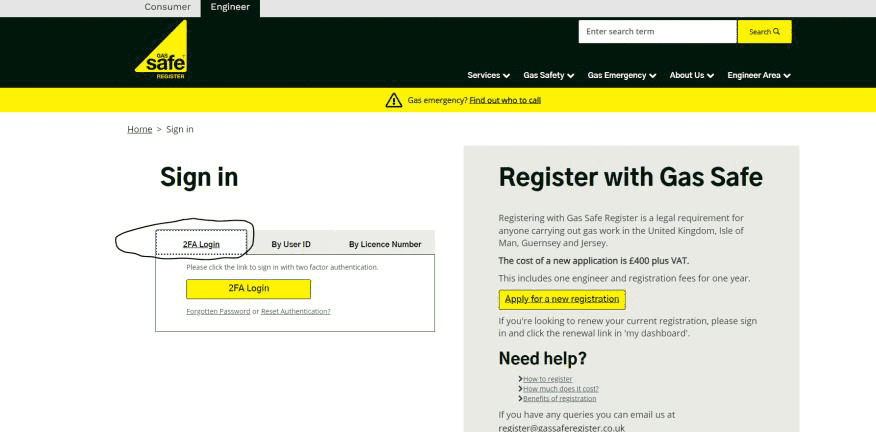
Task: Click inside the Enter search term field
Action: click(658, 32)
